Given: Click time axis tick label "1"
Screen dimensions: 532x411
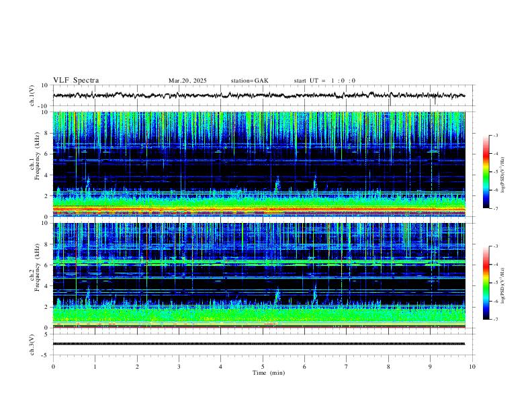Looking at the screenshot, I should pyautogui.click(x=95, y=367).
